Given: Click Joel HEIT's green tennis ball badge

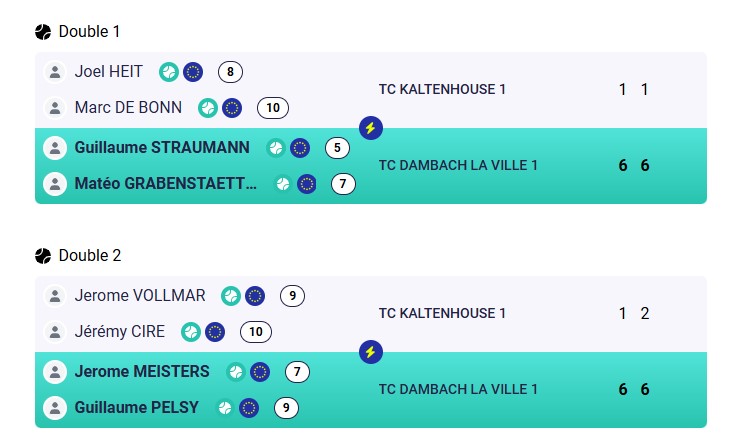Looking at the screenshot, I should point(169,72).
